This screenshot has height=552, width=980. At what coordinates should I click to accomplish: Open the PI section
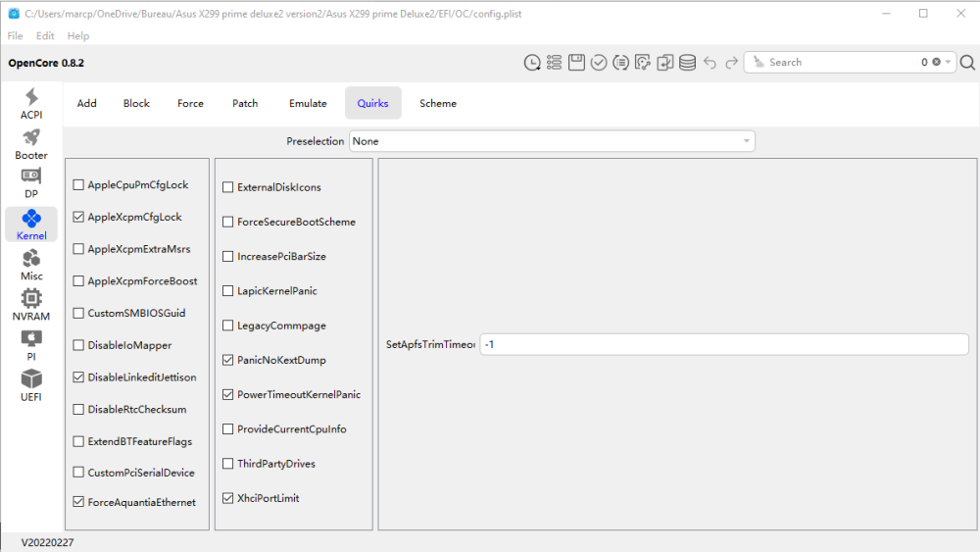(31, 346)
